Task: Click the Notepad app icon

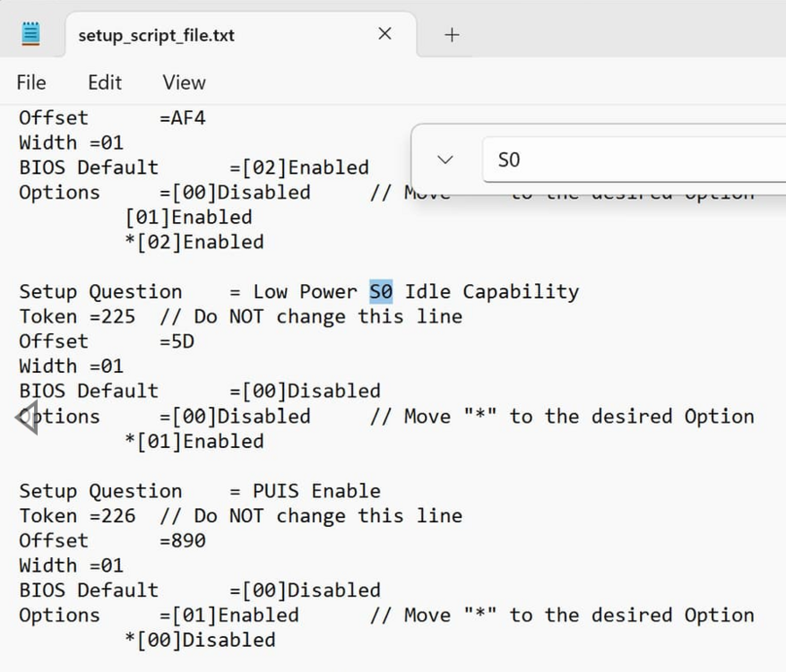Action: pos(30,33)
